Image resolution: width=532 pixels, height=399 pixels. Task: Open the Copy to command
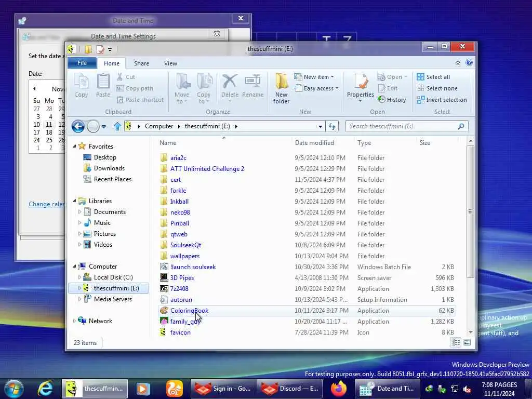(x=204, y=88)
